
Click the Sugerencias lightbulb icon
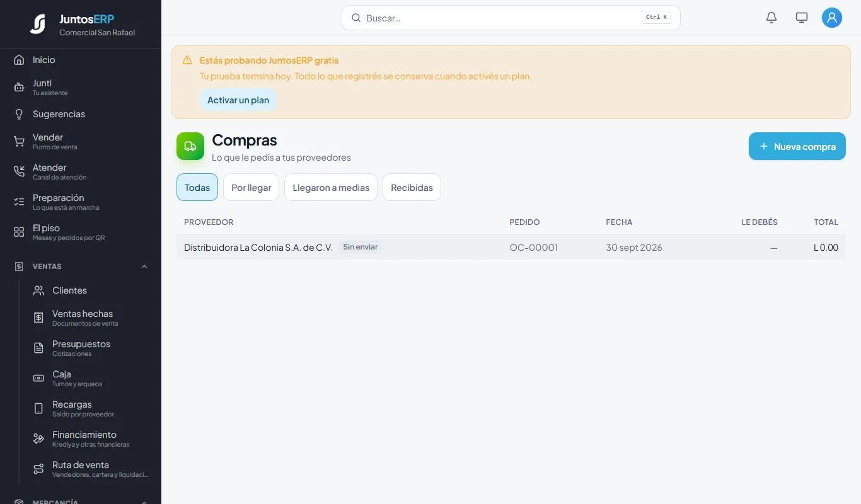(x=19, y=114)
